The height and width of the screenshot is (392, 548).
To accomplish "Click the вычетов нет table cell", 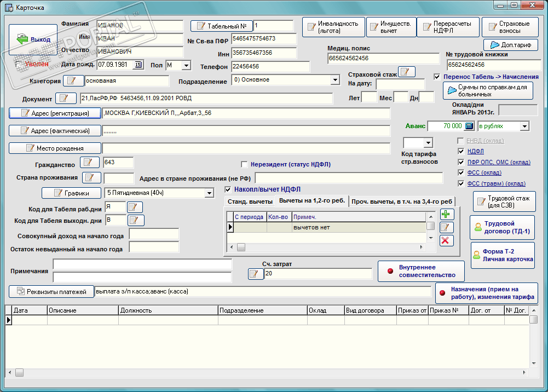I will 359,227.
